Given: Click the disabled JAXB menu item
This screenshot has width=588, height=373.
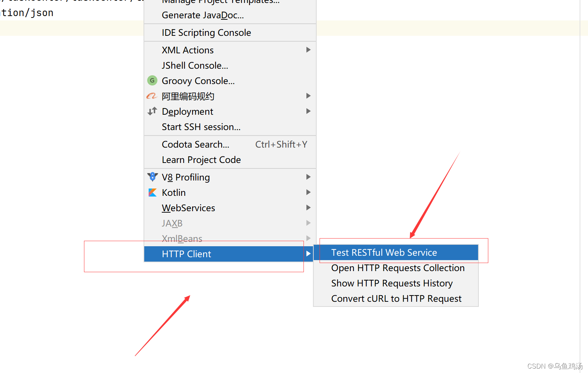Looking at the screenshot, I should pyautogui.click(x=230, y=223).
